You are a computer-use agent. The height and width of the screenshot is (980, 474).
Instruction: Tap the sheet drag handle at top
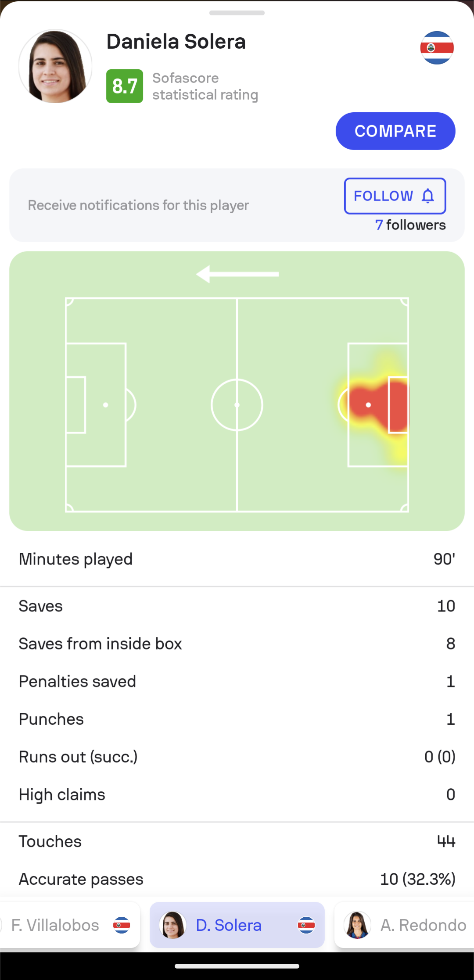(x=237, y=13)
